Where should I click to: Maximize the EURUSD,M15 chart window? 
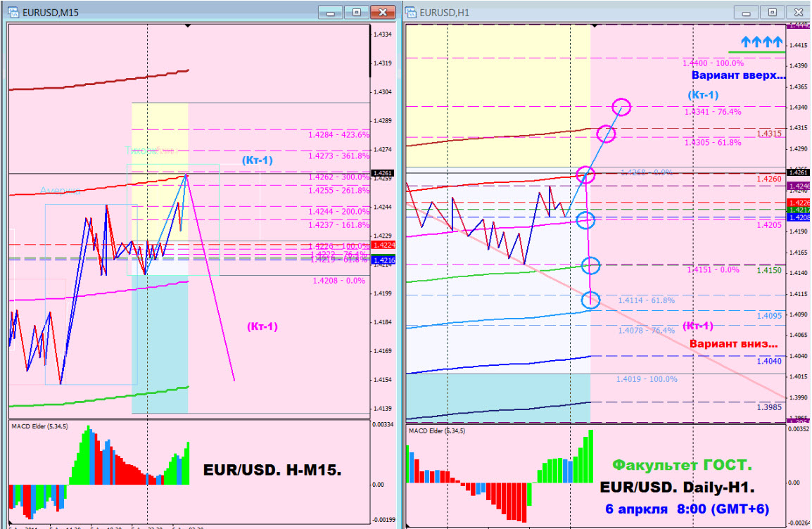coord(356,12)
